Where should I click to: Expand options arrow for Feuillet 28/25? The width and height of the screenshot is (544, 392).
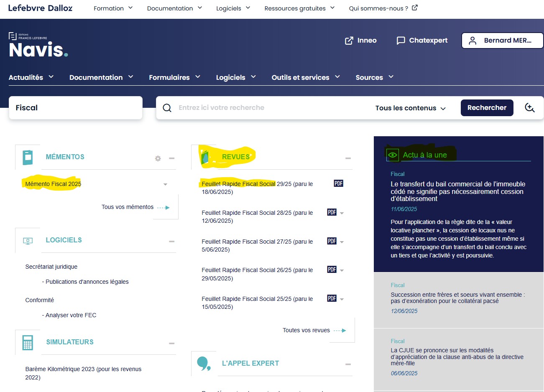point(342,213)
